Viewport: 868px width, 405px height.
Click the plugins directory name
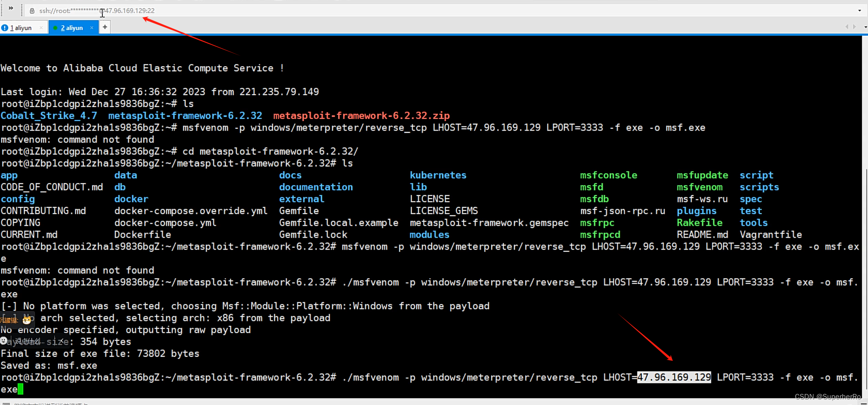click(697, 211)
